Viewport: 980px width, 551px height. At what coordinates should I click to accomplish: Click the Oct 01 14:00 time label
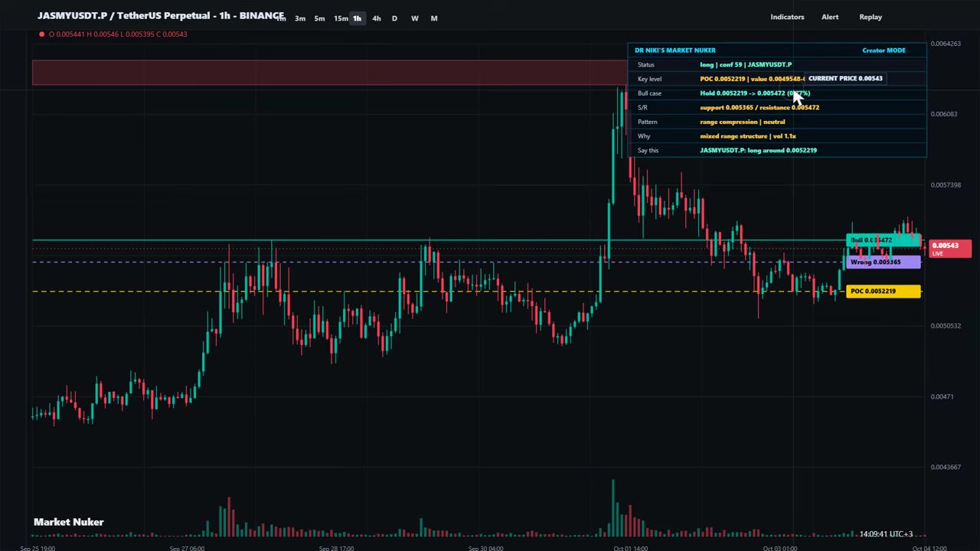pos(631,548)
